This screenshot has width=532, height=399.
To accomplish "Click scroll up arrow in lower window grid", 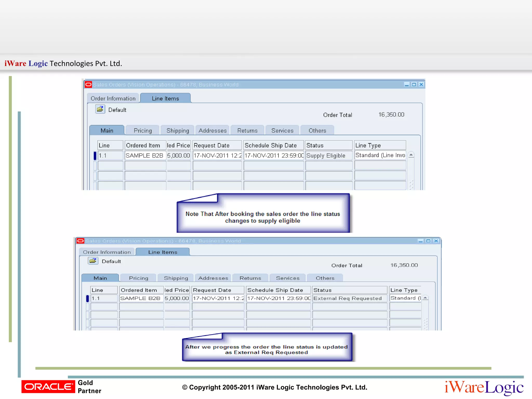I will 425,298.
